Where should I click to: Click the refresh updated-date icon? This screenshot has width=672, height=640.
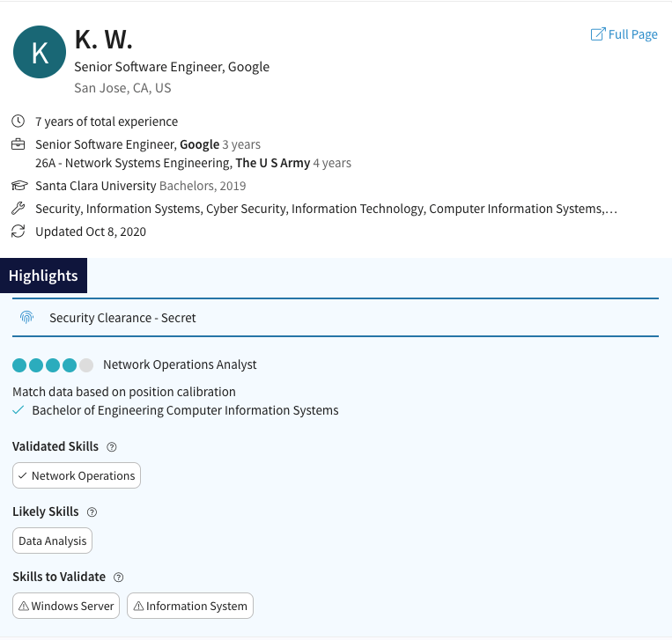coord(18,232)
